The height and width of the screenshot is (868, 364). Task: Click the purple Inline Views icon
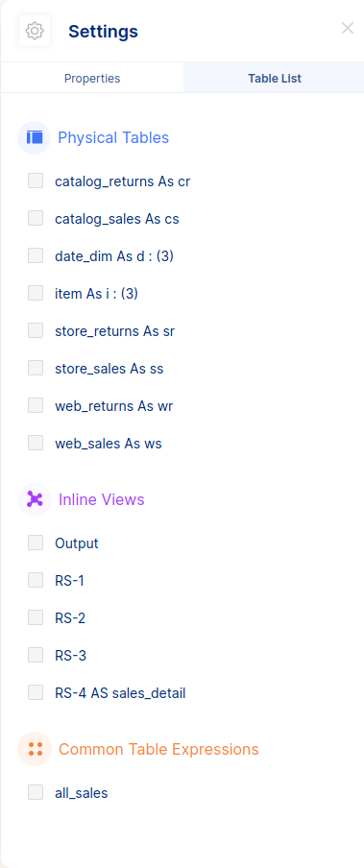click(x=35, y=499)
